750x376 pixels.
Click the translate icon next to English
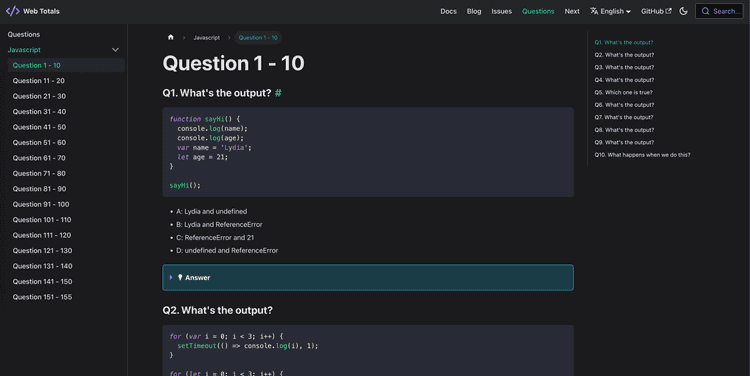[594, 11]
